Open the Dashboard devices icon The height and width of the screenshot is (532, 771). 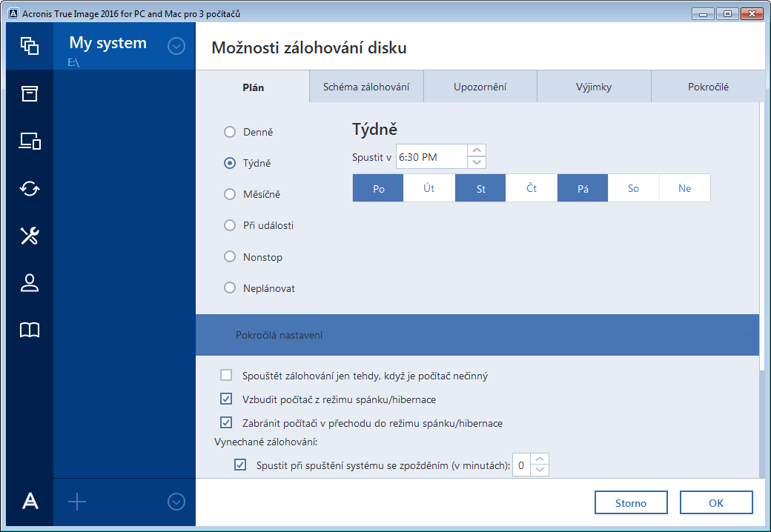(30, 141)
